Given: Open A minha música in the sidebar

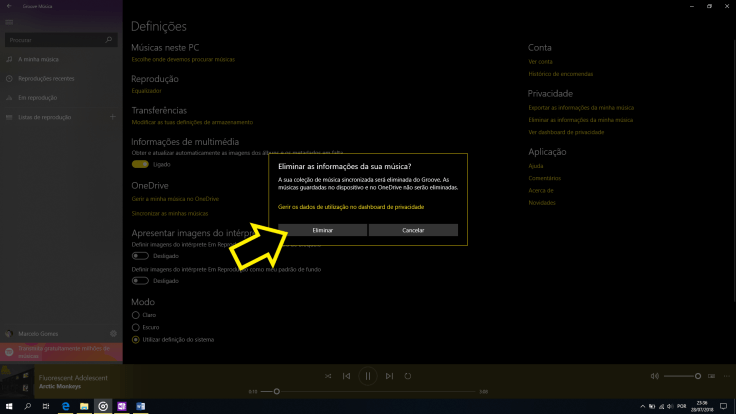Looking at the screenshot, I should coord(40,60).
